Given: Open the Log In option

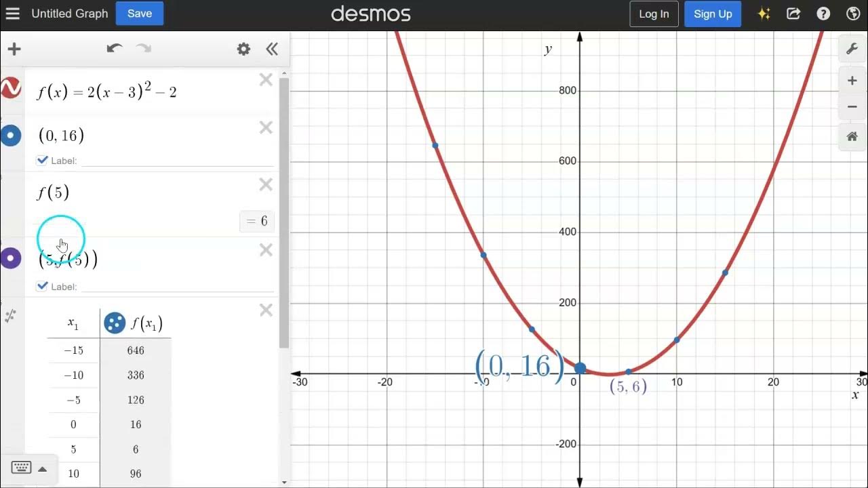Looking at the screenshot, I should click(x=653, y=14).
